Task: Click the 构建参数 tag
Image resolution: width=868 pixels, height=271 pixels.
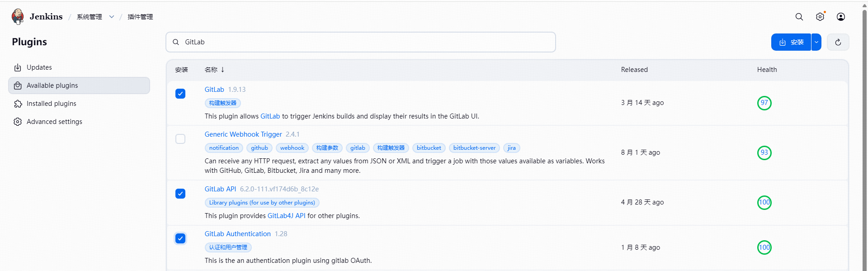Action: pyautogui.click(x=327, y=148)
